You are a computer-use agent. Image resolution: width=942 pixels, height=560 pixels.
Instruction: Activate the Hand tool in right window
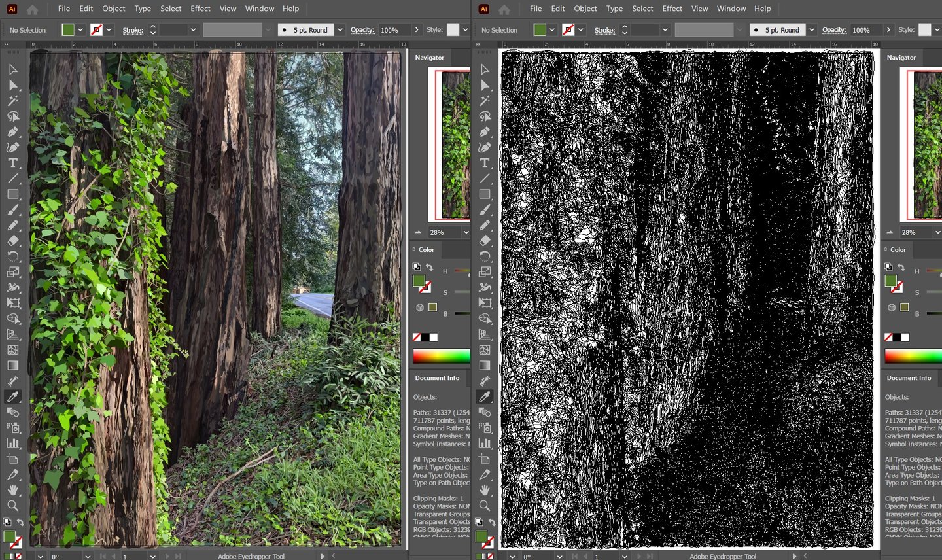click(x=484, y=490)
